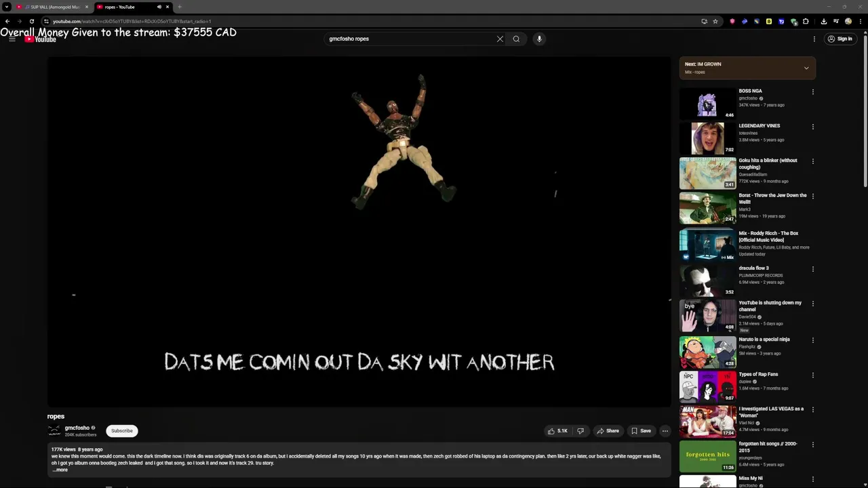This screenshot has height=488, width=868.
Task: Open the YouTube guide hamburger menu
Action: (x=12, y=39)
